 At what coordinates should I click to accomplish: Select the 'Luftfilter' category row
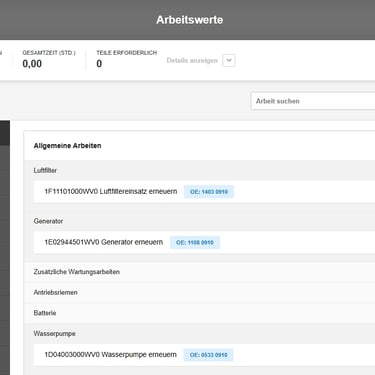pos(199,170)
